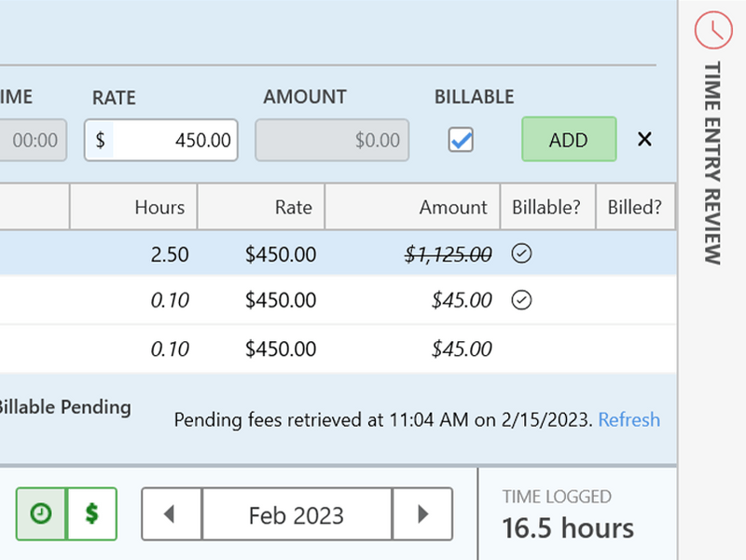The width and height of the screenshot is (746, 560).
Task: Switch to expenses via the dollar sign icon
Action: click(x=90, y=513)
